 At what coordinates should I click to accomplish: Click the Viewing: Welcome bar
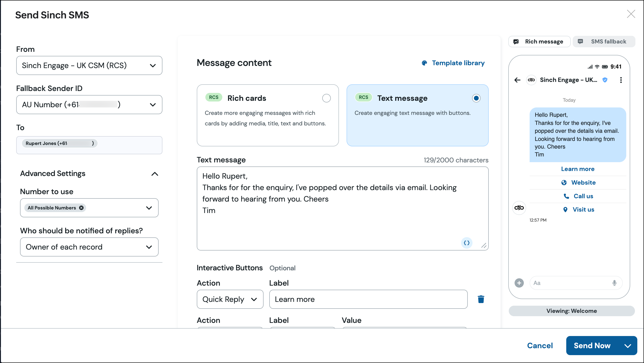click(571, 311)
